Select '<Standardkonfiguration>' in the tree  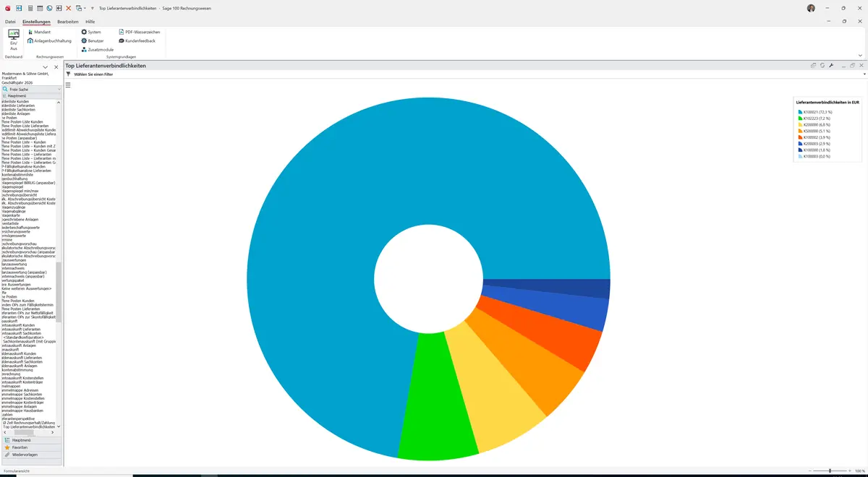click(x=23, y=338)
